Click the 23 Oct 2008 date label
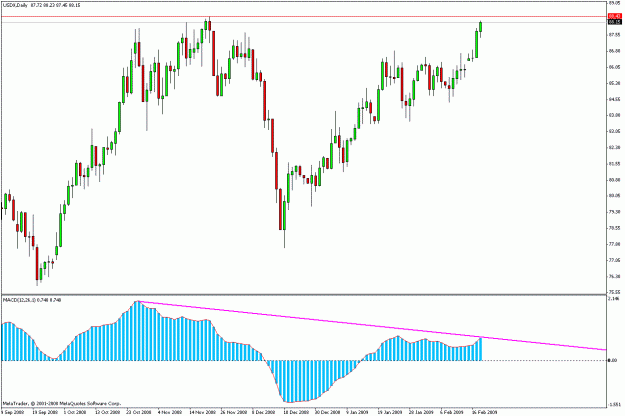The image size is (625, 416). point(139,412)
